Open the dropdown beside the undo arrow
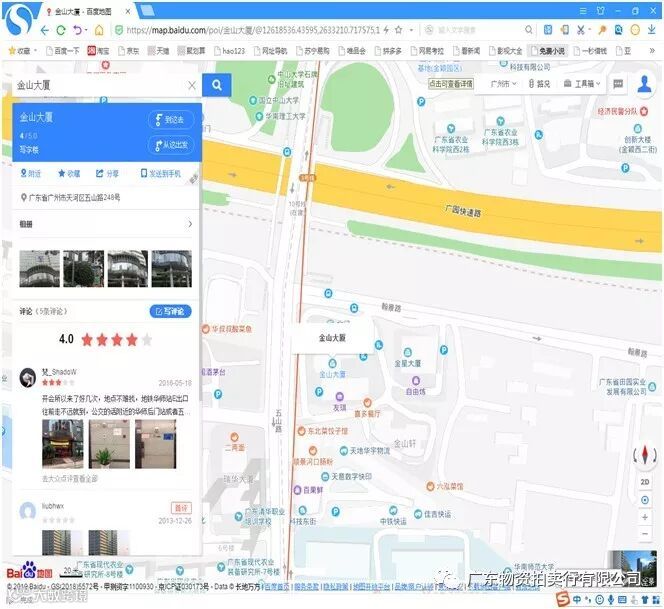This screenshot has height=609, width=664. click(86, 30)
